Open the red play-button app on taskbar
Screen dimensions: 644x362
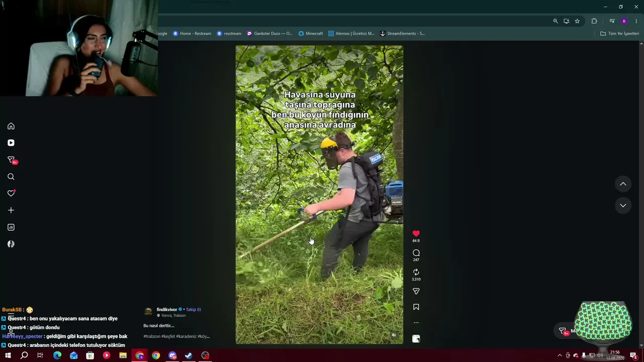point(106,355)
